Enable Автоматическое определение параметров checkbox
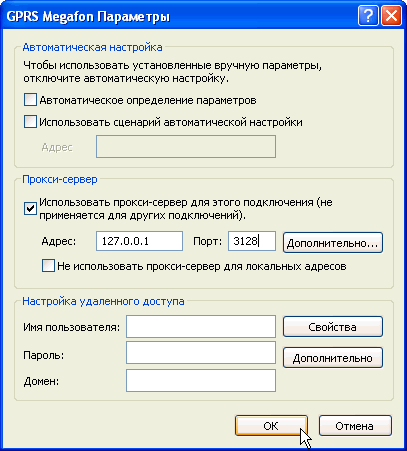407x451 pixels. pyautogui.click(x=30, y=100)
